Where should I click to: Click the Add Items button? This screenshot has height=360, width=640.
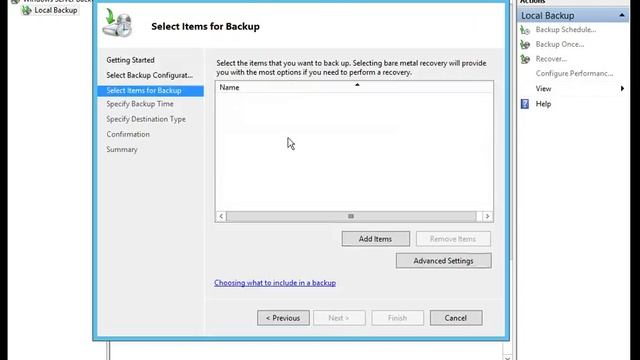[x=376, y=239]
